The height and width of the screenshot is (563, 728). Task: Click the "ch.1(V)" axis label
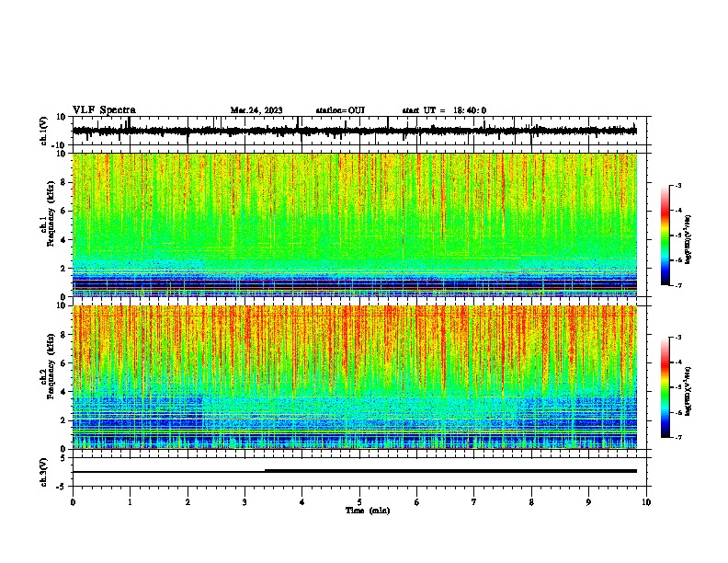[x=44, y=131]
